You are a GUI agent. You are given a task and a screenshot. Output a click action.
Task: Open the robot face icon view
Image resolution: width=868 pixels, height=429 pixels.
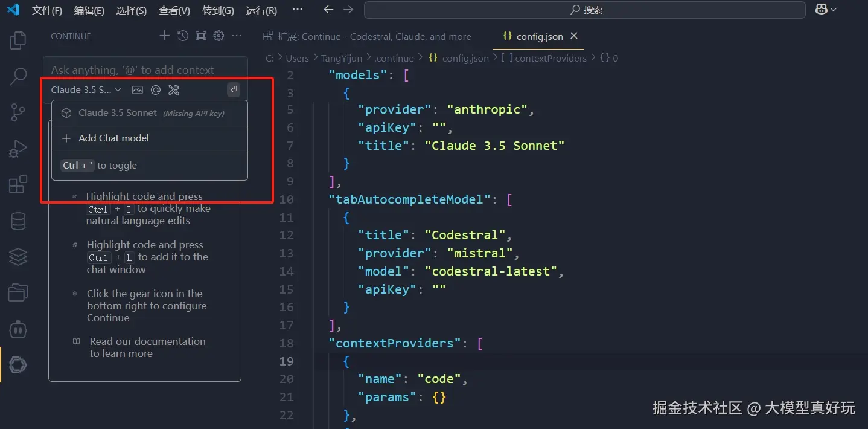(x=18, y=329)
